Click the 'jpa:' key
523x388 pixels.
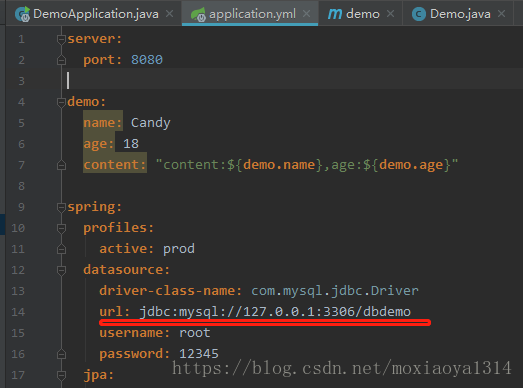[x=98, y=375]
